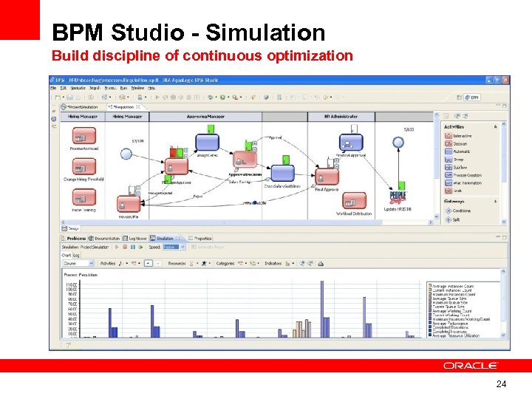Select the Conditional gateway in palette
Viewport: 532px width, 399px height.
click(457, 211)
